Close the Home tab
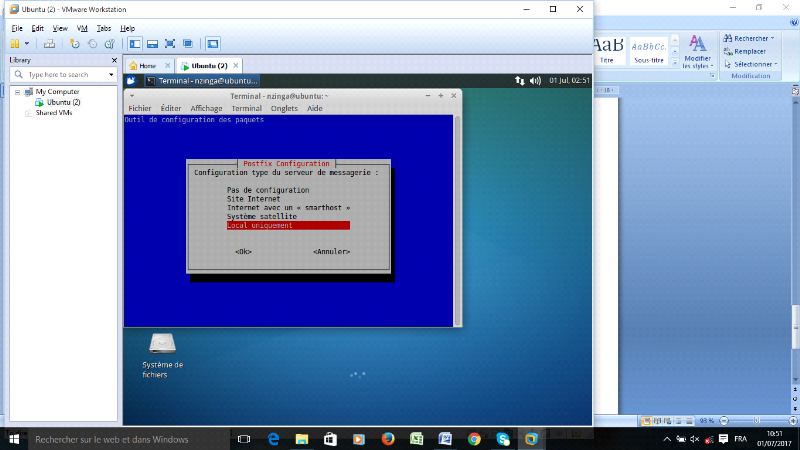The image size is (800, 450). [x=167, y=66]
